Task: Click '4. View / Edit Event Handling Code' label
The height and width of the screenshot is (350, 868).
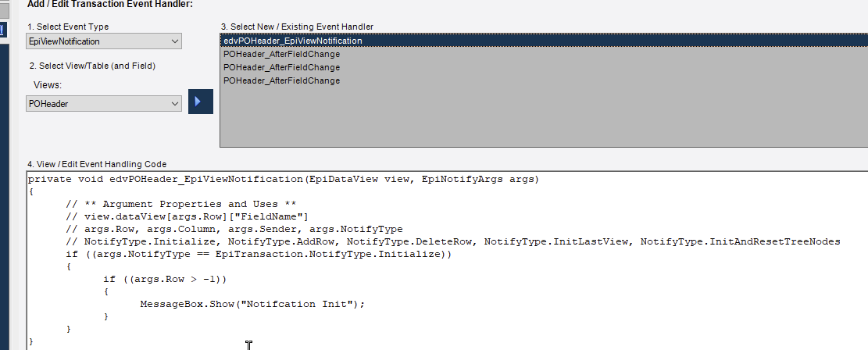Action: (97, 165)
